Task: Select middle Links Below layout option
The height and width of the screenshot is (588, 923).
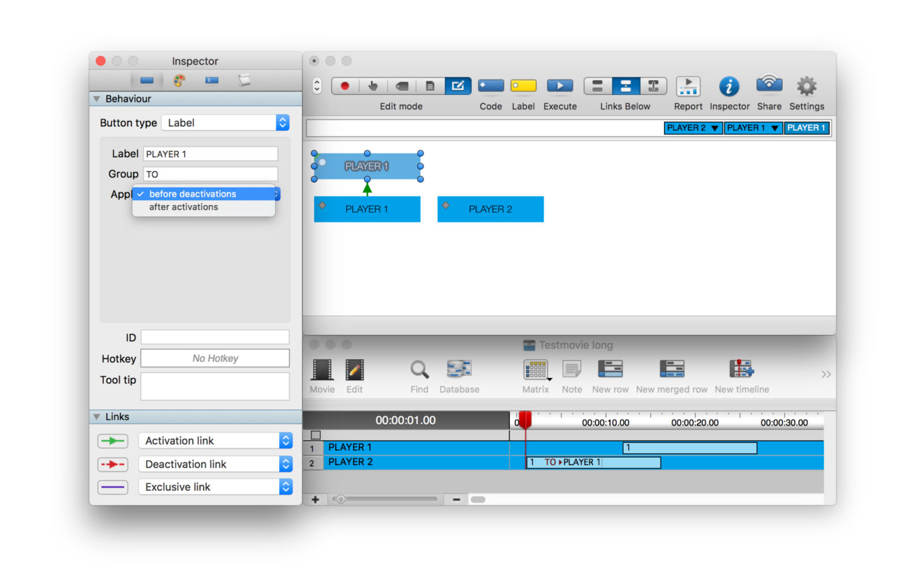Action: [x=625, y=86]
